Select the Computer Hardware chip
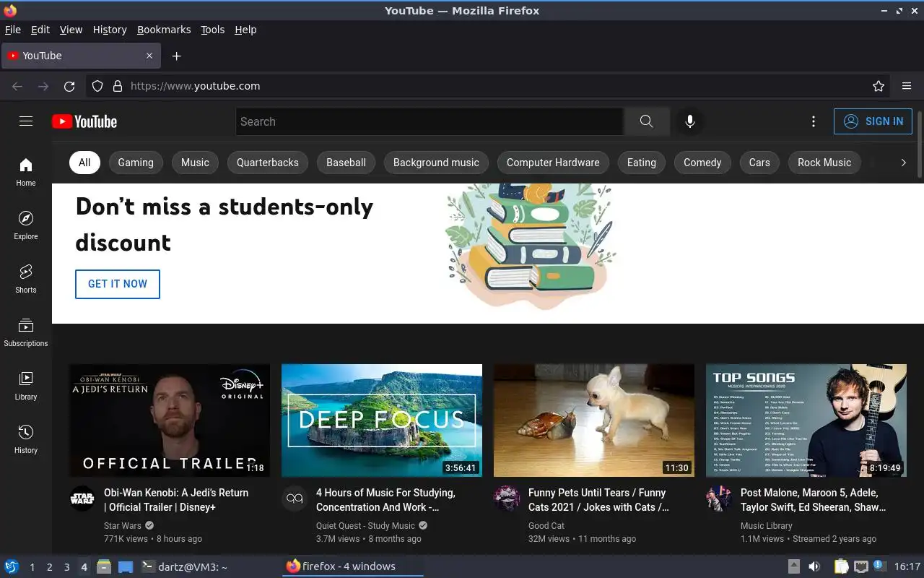 553,163
